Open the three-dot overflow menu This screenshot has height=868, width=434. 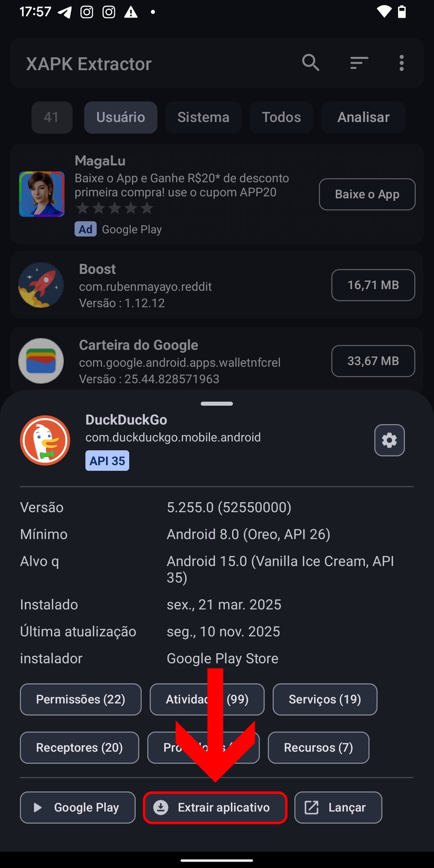click(x=401, y=63)
